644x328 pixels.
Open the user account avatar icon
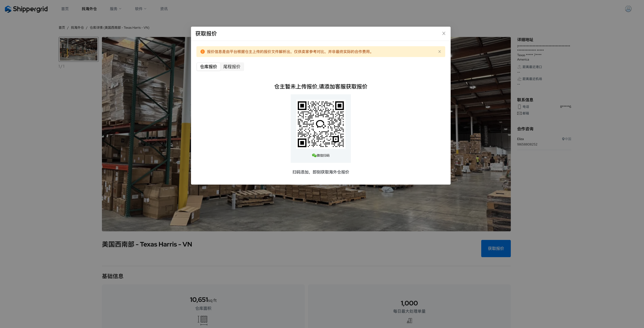tap(628, 9)
